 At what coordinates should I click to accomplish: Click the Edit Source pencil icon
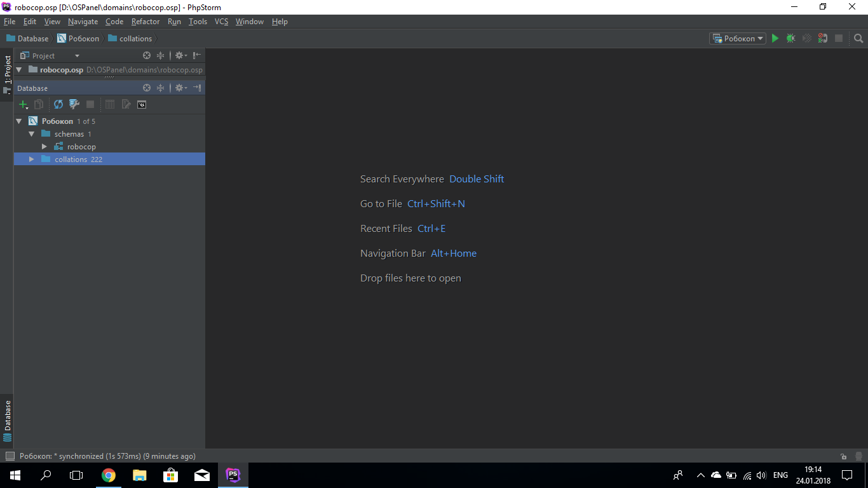click(x=126, y=104)
